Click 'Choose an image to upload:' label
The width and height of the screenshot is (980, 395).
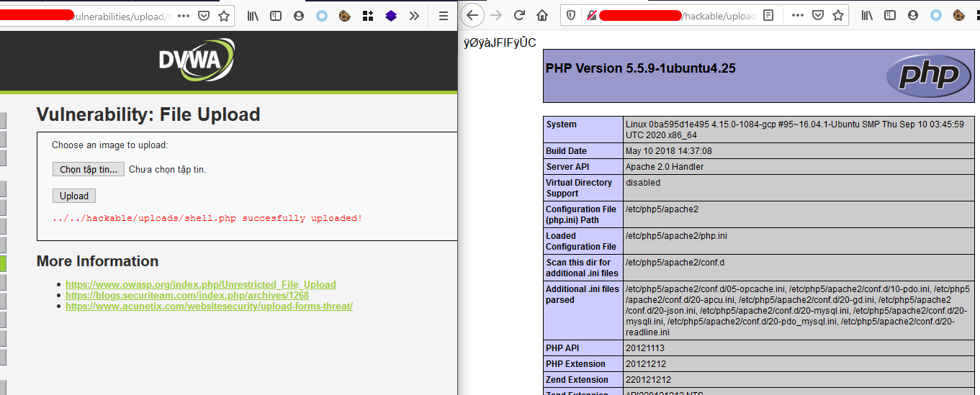110,145
